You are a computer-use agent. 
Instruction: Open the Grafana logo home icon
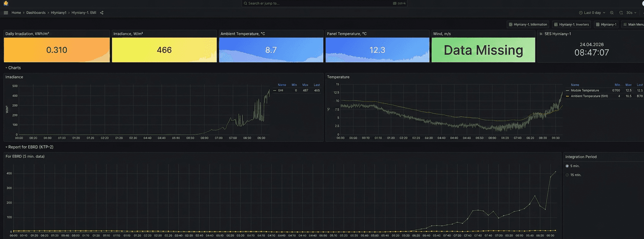pyautogui.click(x=6, y=3)
